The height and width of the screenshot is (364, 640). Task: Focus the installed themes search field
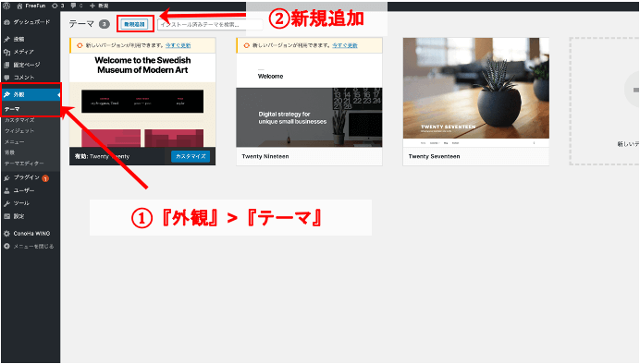pyautogui.click(x=210, y=24)
